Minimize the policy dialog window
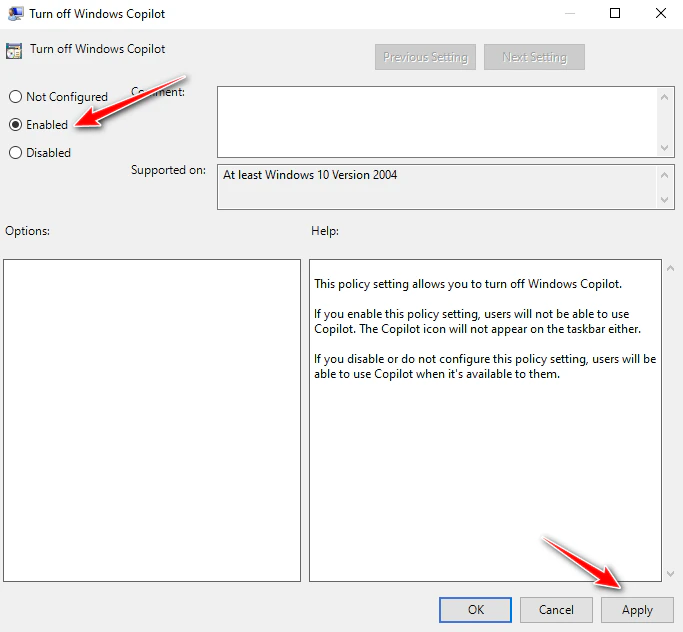This screenshot has width=683, height=632. pyautogui.click(x=569, y=14)
